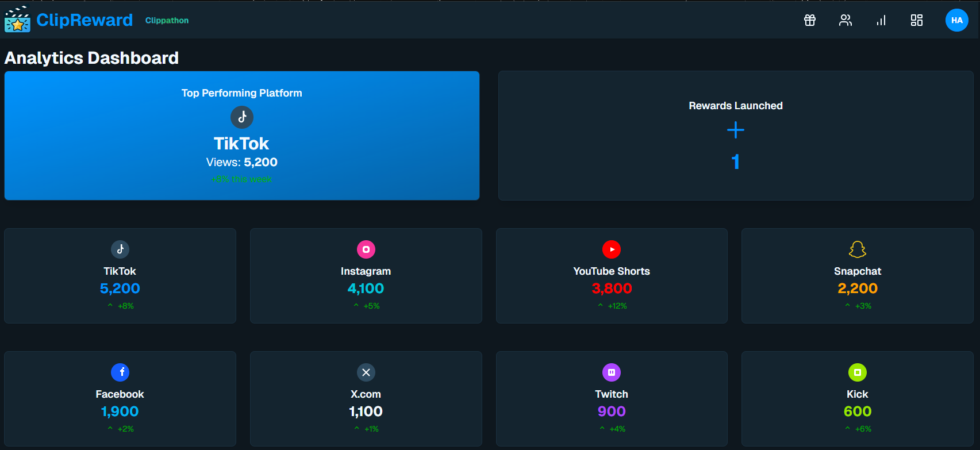Select the X.com icon
Viewport: 980px width, 450px height.
[x=366, y=372]
